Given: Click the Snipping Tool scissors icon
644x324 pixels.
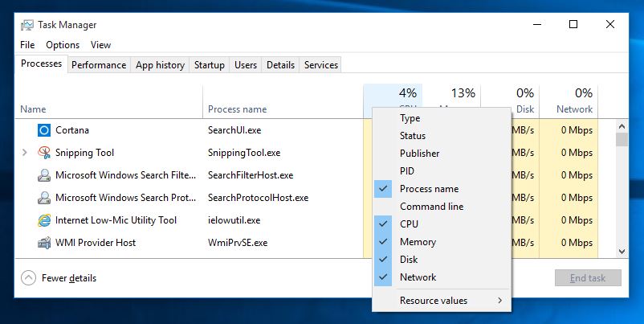Looking at the screenshot, I should (44, 153).
